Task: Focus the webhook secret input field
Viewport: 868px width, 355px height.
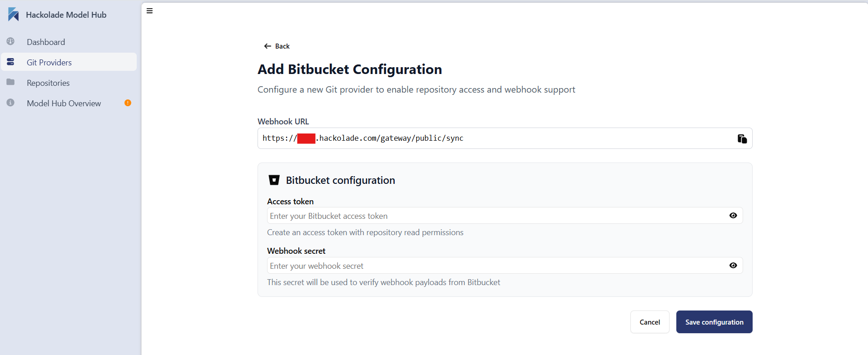Action: point(454,266)
